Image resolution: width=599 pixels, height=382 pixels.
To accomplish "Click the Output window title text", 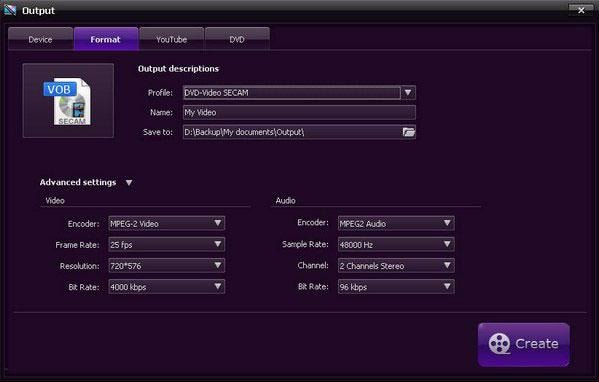I will coord(38,11).
